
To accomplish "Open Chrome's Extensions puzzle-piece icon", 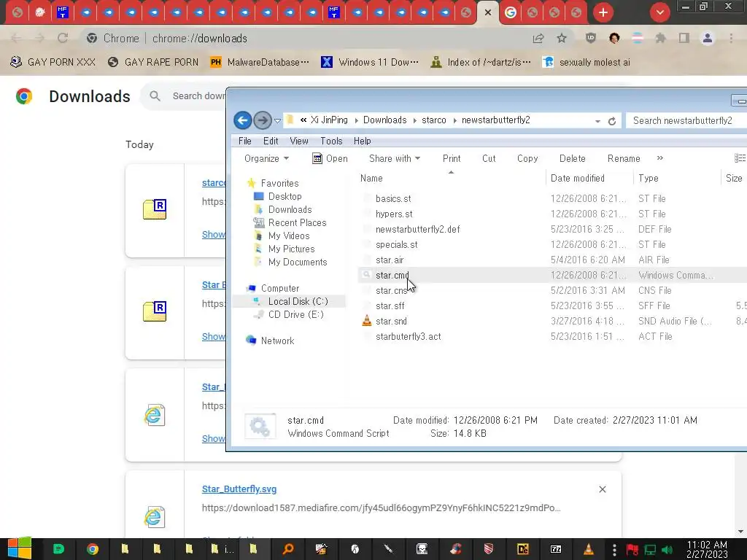I will (x=660, y=38).
